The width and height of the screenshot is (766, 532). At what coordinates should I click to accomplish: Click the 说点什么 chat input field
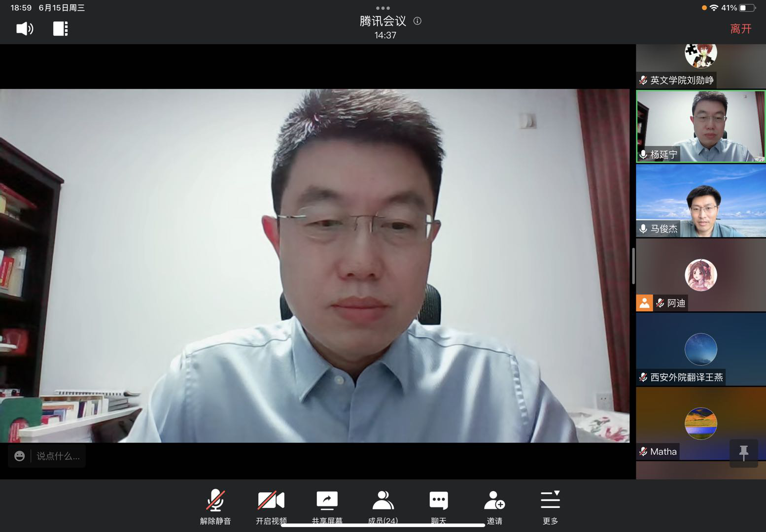pos(58,456)
